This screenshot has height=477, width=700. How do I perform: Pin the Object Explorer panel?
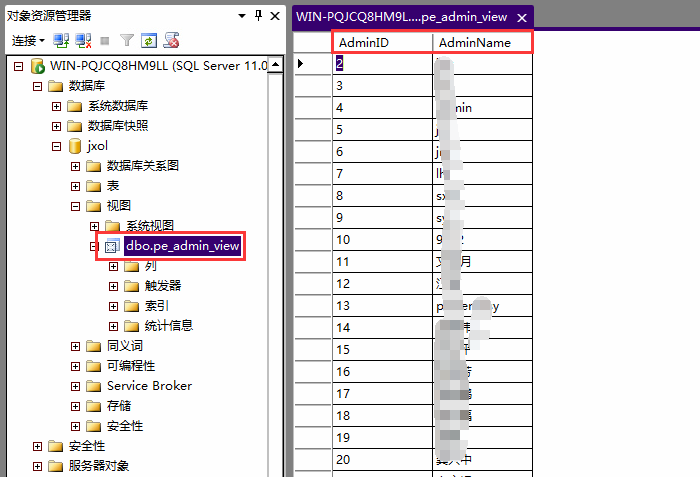click(x=258, y=15)
